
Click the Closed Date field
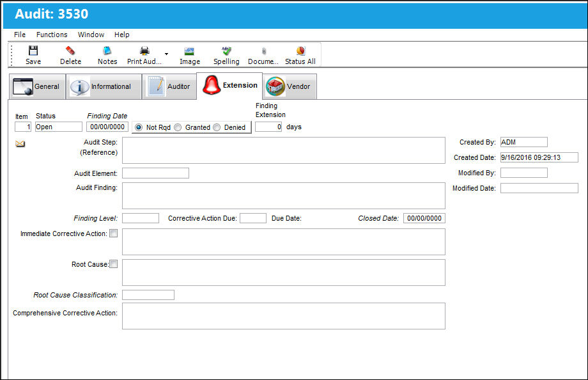click(x=424, y=218)
